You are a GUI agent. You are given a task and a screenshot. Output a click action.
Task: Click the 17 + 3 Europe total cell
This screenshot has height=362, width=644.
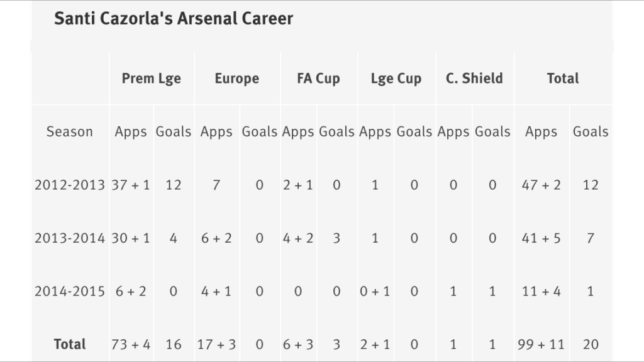[x=216, y=344]
